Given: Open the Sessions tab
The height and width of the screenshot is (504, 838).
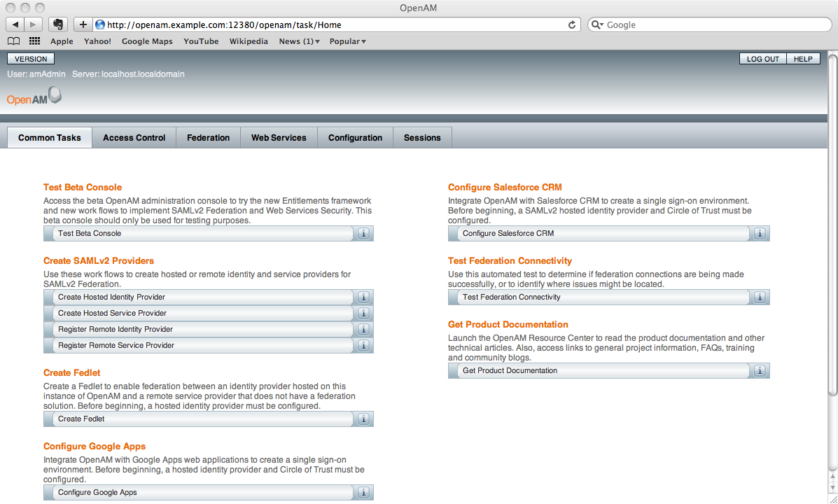Looking at the screenshot, I should pos(422,137).
